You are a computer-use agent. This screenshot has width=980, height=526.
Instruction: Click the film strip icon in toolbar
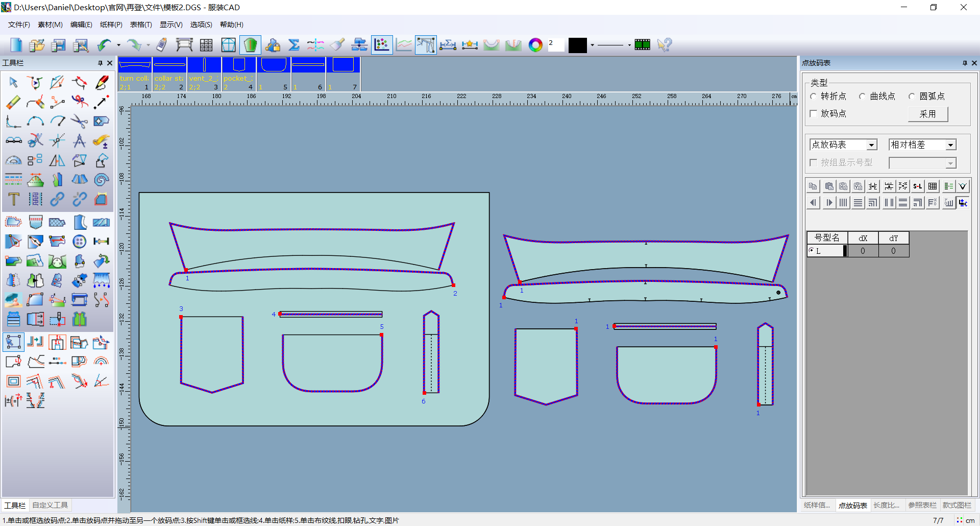point(643,45)
